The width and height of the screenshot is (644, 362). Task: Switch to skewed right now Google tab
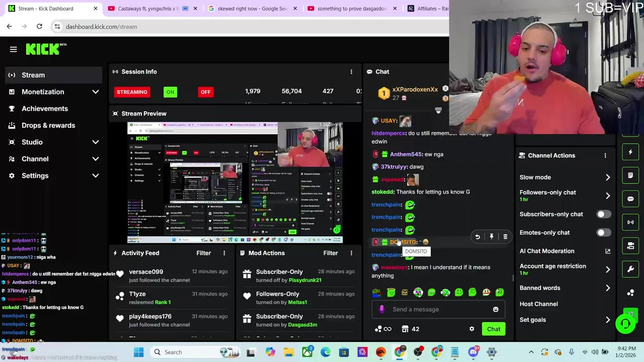click(253, 9)
